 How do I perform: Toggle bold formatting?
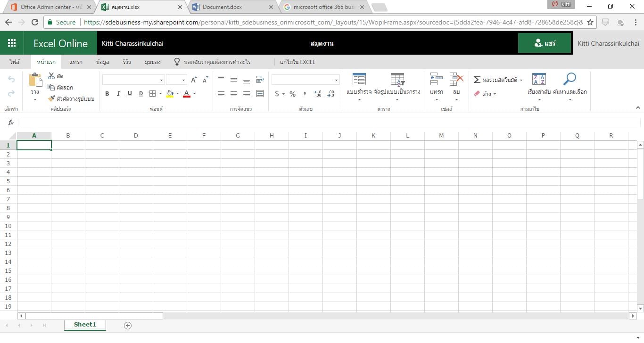[107, 94]
